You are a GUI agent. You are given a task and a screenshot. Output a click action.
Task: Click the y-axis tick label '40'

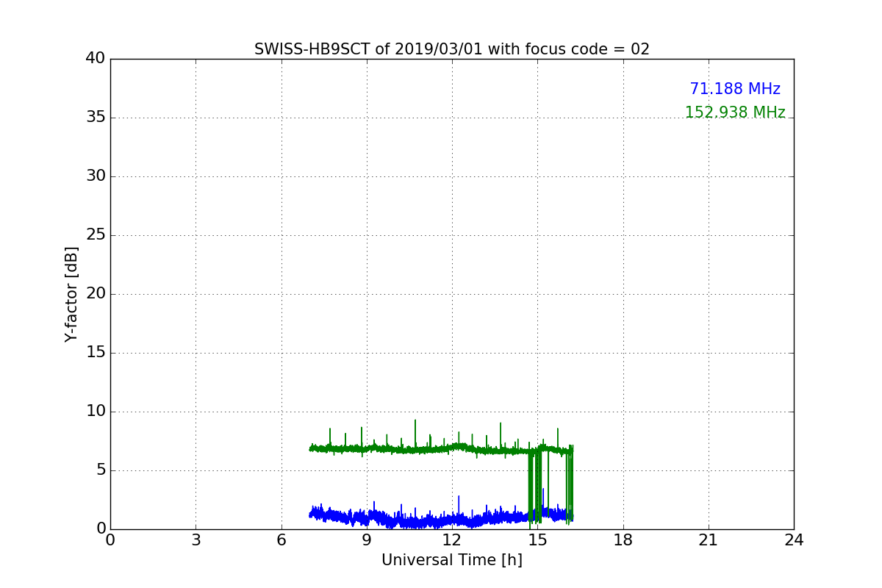click(x=96, y=59)
